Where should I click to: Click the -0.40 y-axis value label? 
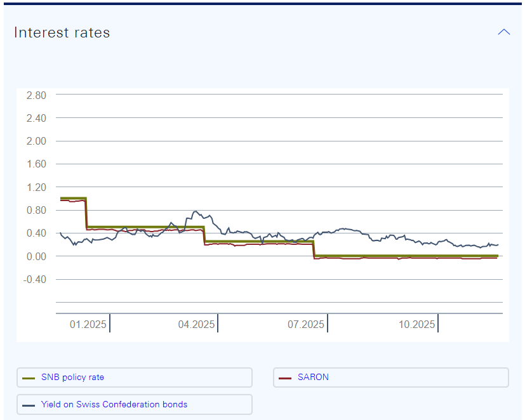[x=34, y=279]
